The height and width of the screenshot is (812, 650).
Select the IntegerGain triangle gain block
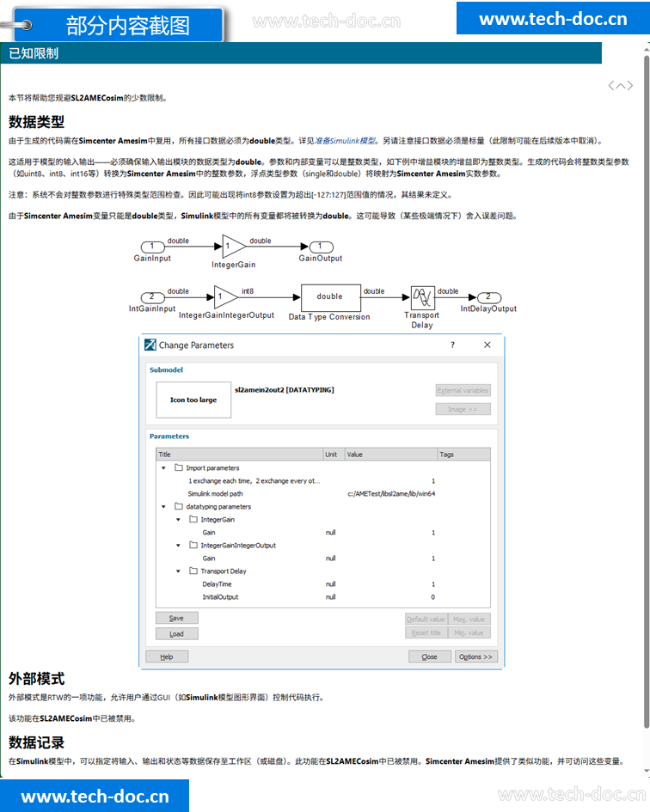coord(233,247)
